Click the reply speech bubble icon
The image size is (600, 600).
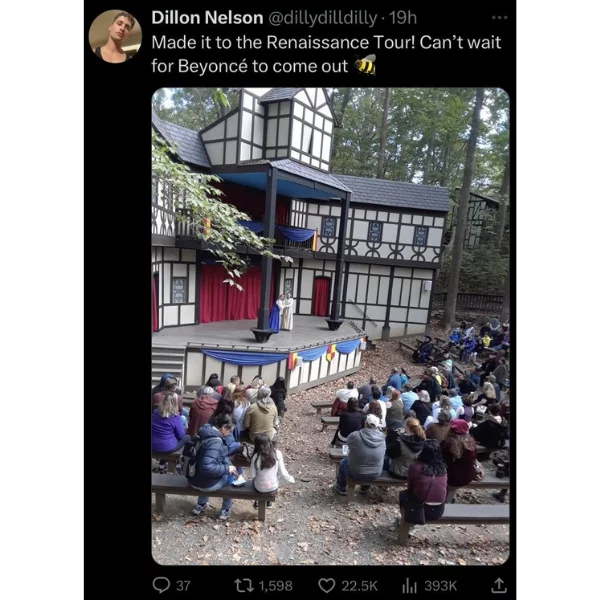click(161, 585)
